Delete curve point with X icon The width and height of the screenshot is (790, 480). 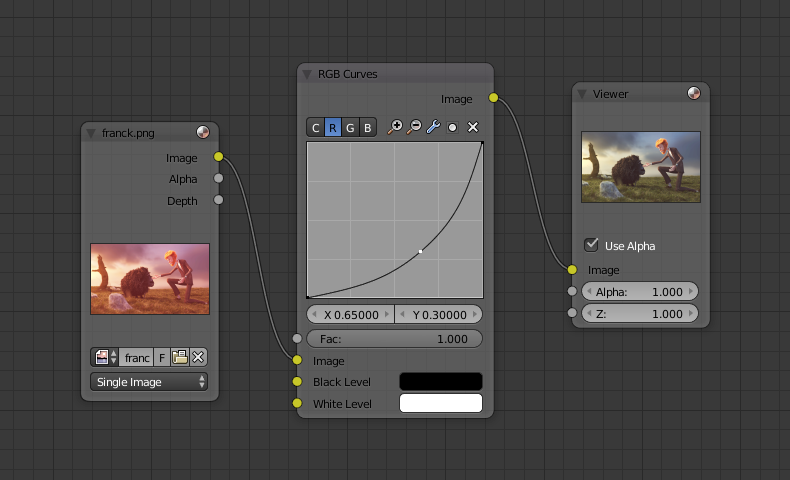coord(473,127)
